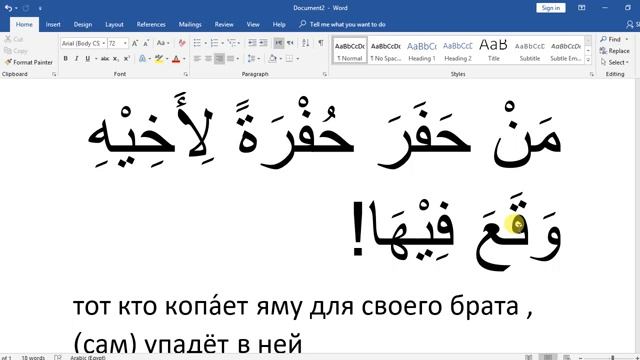The height and width of the screenshot is (360, 640).
Task: Apply the Subtitle style
Action: tap(529, 51)
